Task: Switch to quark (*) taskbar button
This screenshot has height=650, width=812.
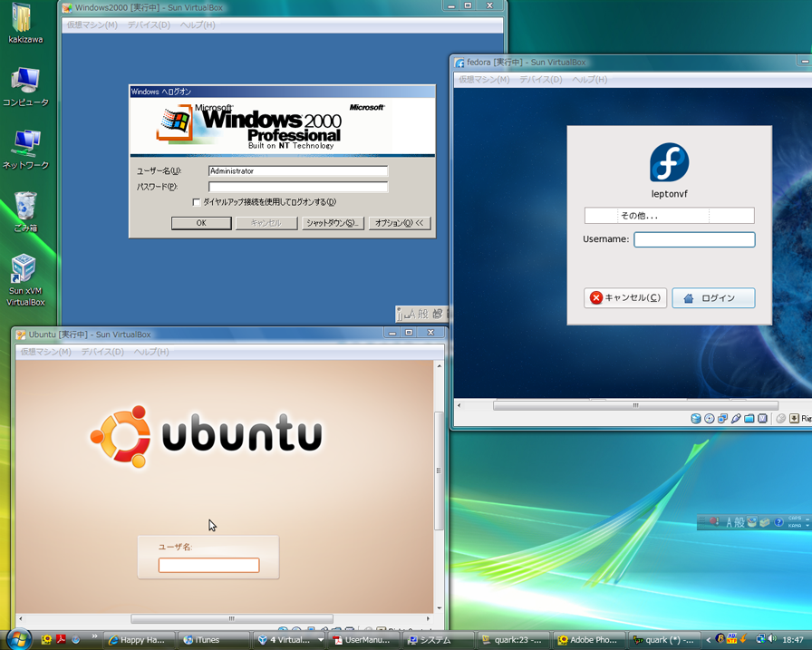Action: (x=663, y=640)
